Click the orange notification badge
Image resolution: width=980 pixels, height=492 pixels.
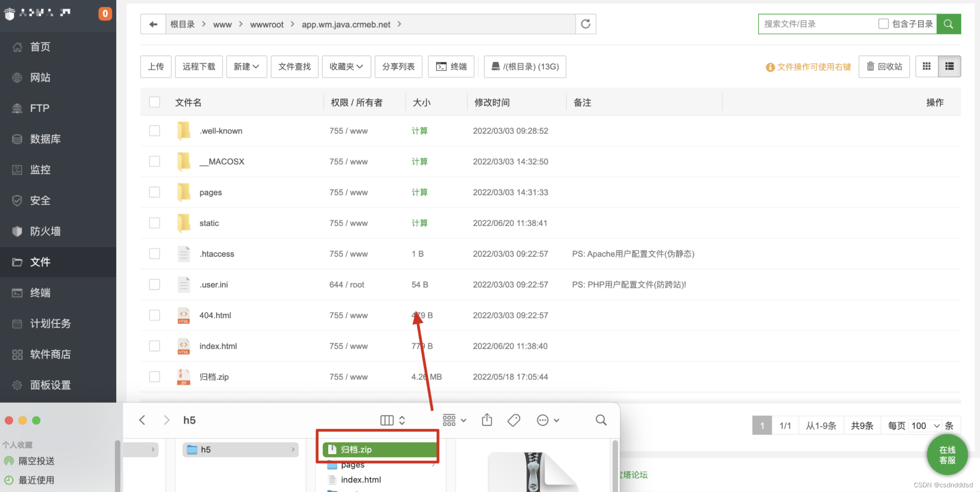tap(105, 14)
